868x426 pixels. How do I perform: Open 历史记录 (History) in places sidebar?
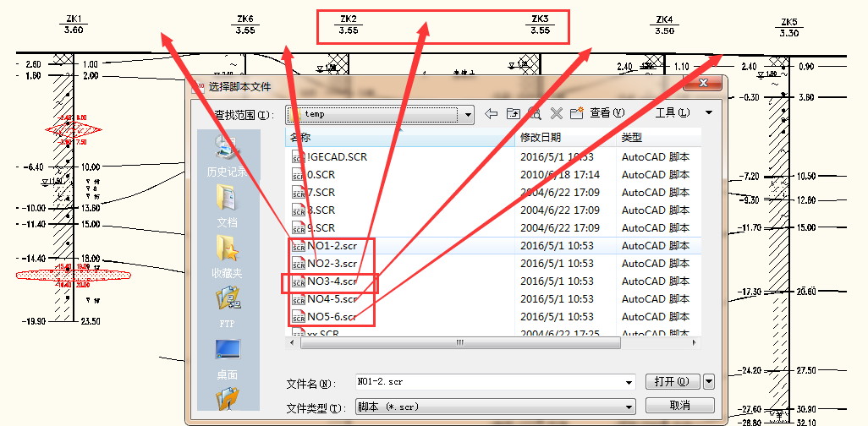(227, 157)
